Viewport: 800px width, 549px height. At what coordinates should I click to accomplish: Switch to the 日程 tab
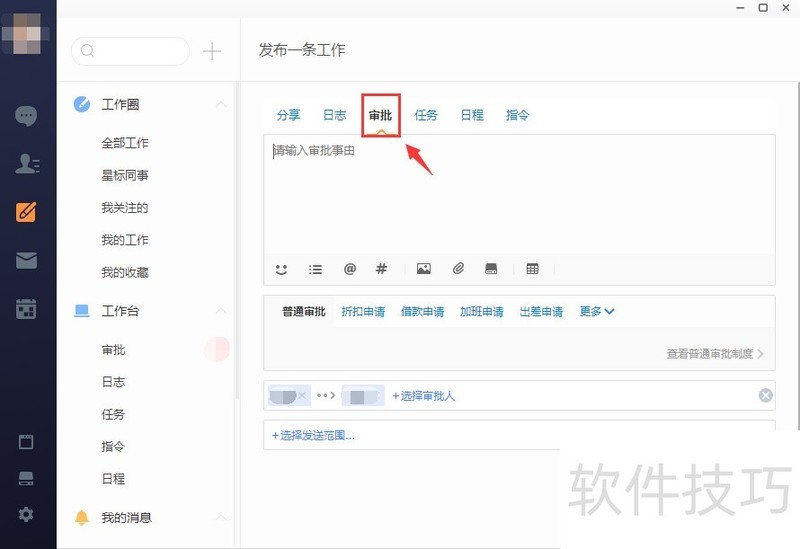tap(472, 115)
